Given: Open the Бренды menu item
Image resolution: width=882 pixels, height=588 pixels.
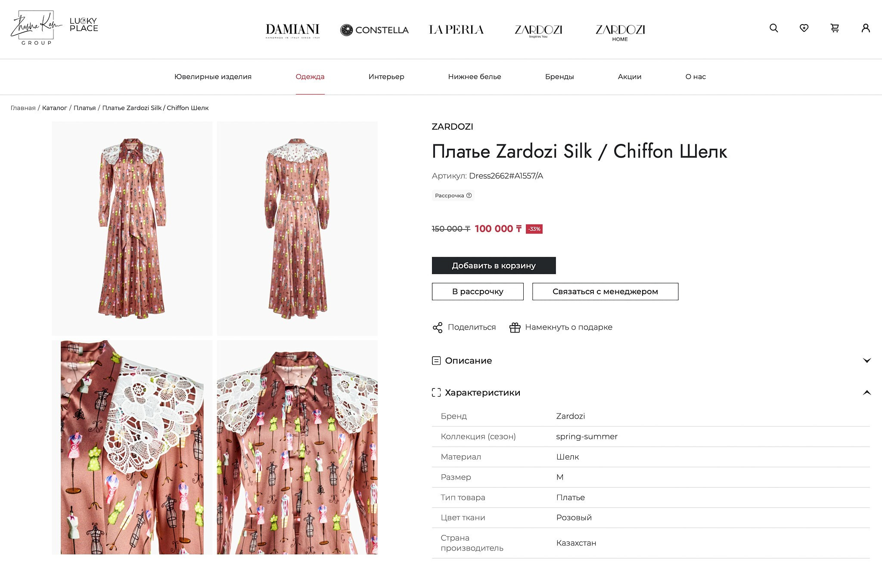Looking at the screenshot, I should (559, 77).
